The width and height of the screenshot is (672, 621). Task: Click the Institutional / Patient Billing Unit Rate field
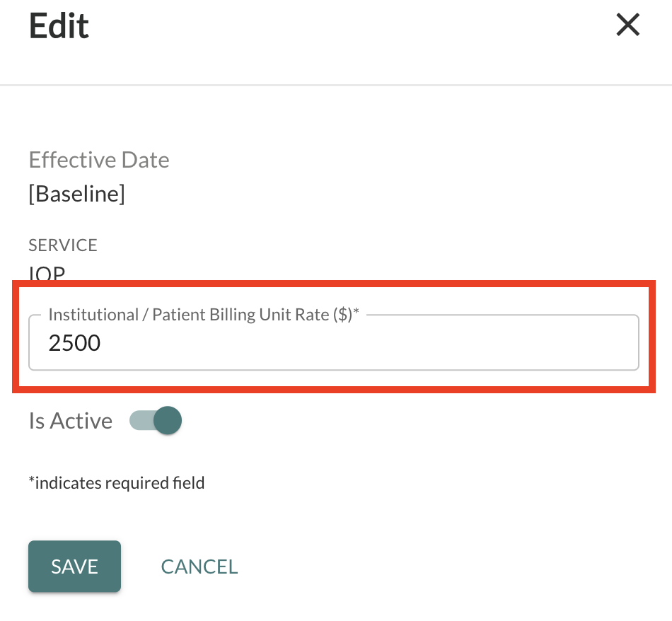pos(333,344)
